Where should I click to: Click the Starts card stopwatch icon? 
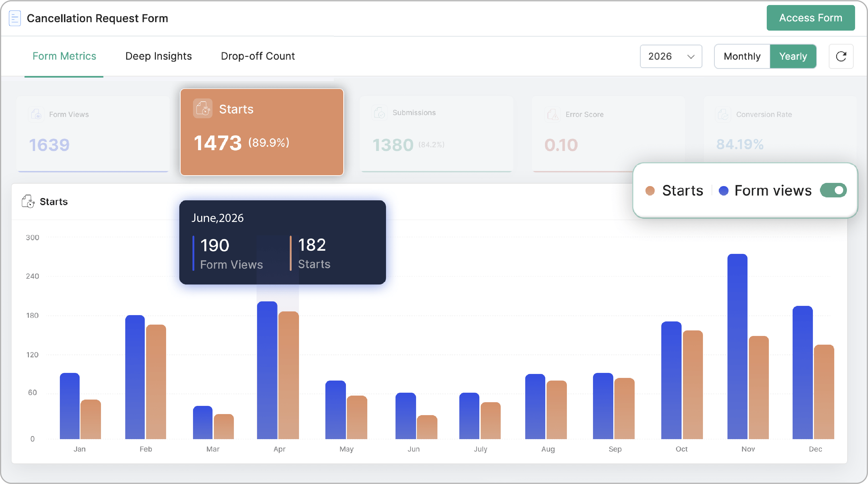(202, 108)
